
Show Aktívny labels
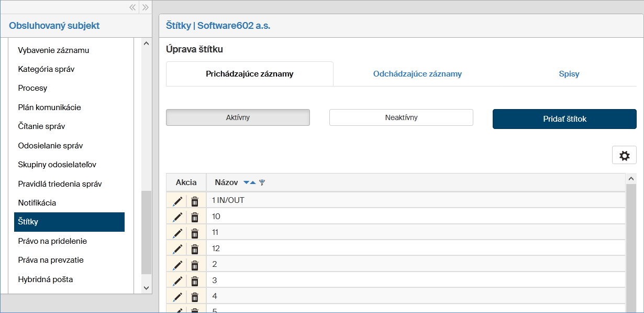pyautogui.click(x=238, y=117)
